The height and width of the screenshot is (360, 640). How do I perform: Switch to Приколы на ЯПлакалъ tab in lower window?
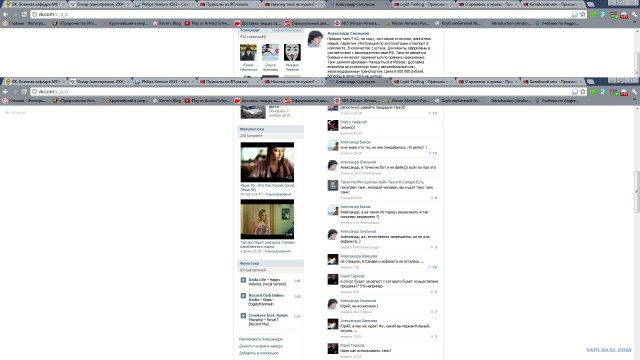tap(229, 82)
